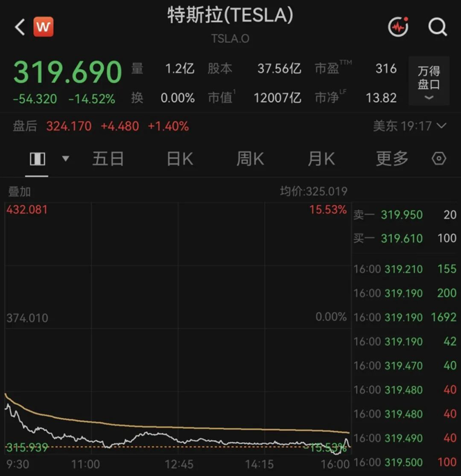Select the trade row 319.190 with 1692
This screenshot has width=461, height=476.
tap(405, 318)
